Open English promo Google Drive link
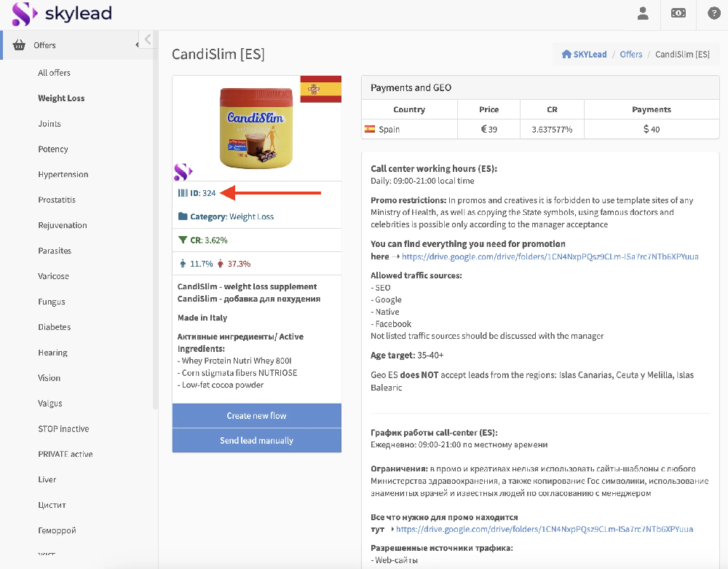Screen dimensions: 728x569 click(x=550, y=256)
